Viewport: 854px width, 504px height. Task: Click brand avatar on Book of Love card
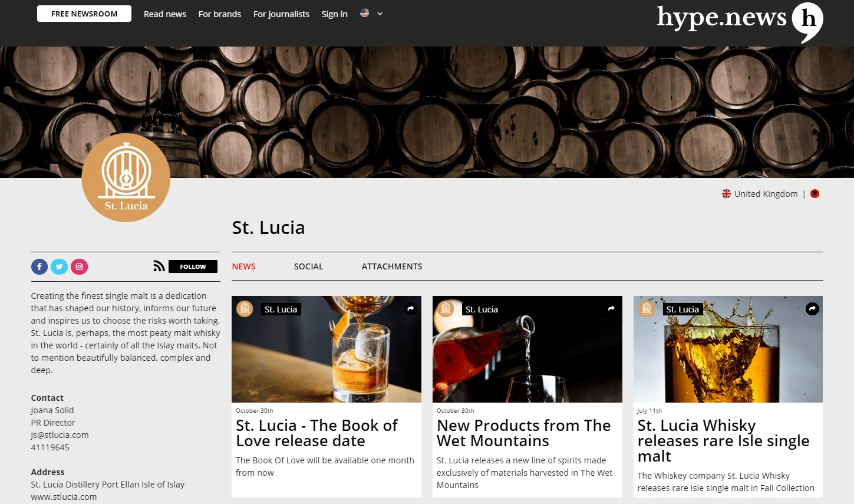tap(245, 308)
